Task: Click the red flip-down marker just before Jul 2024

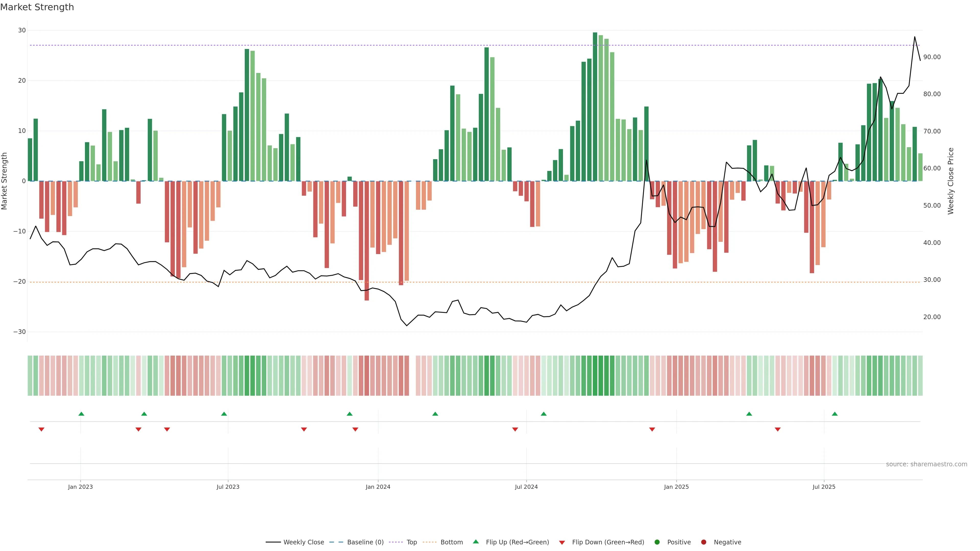Action: coord(515,429)
